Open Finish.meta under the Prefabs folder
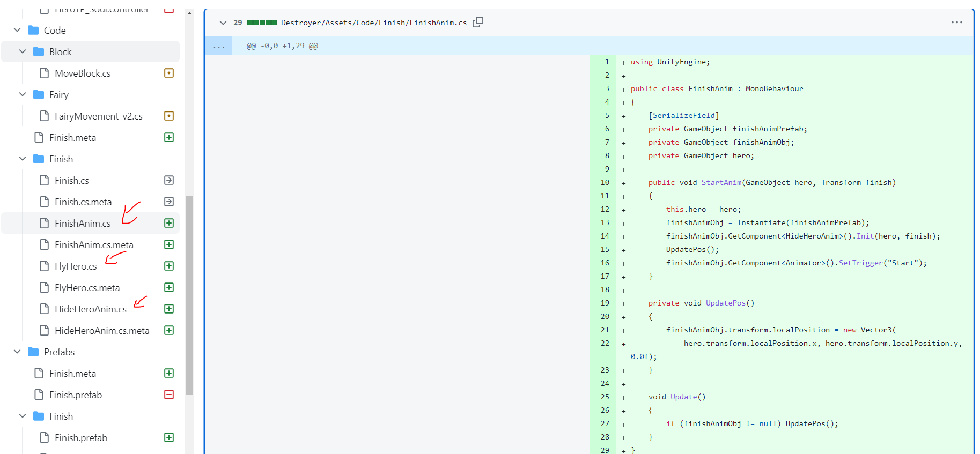The width and height of the screenshot is (980, 454). point(72,374)
